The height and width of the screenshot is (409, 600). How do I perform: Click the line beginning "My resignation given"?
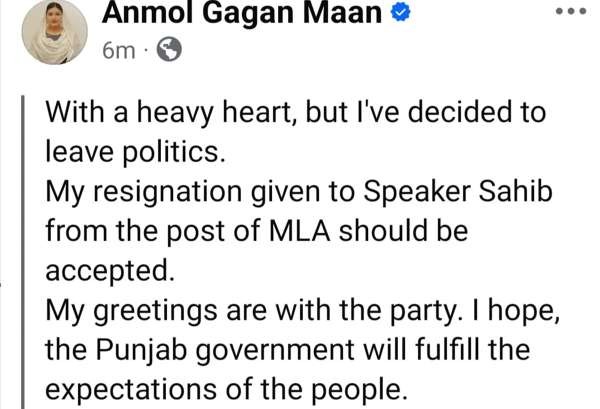tap(224, 193)
